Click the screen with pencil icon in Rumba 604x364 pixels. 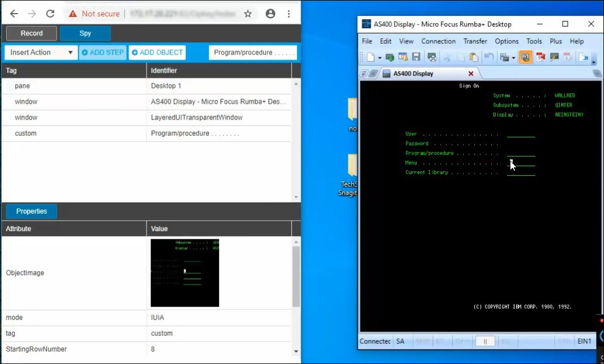click(x=554, y=57)
